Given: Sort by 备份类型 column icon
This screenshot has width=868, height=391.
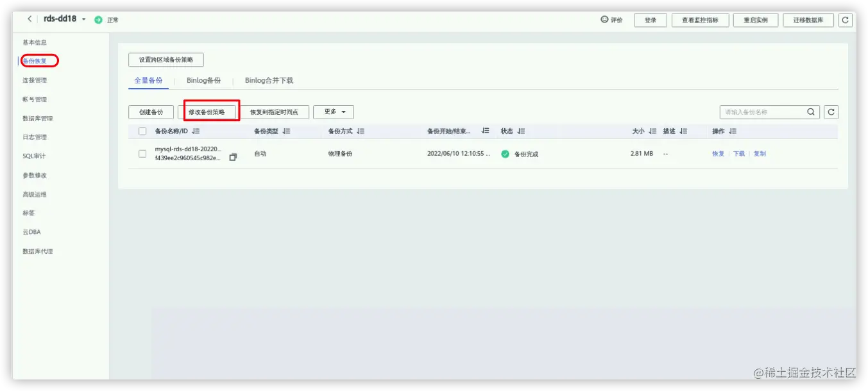Looking at the screenshot, I should pos(286,131).
